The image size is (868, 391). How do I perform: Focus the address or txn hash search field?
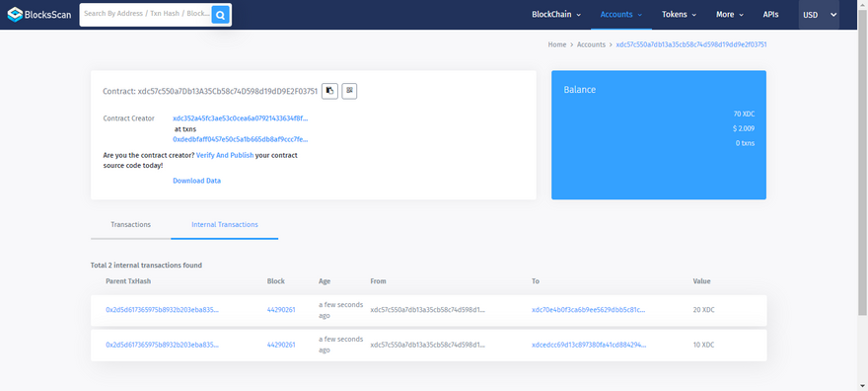(146, 15)
